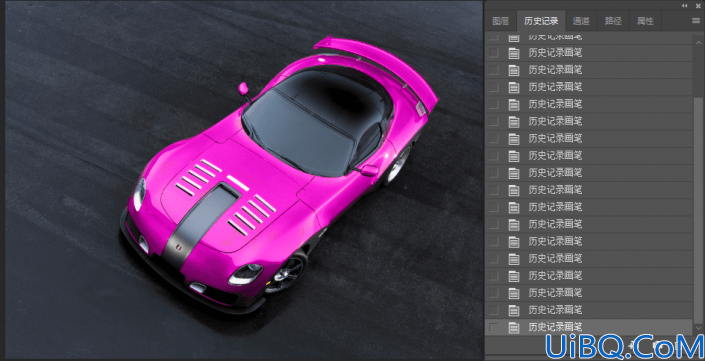Select the 历史记录 tab
Screen dimensions: 705x361
click(541, 21)
